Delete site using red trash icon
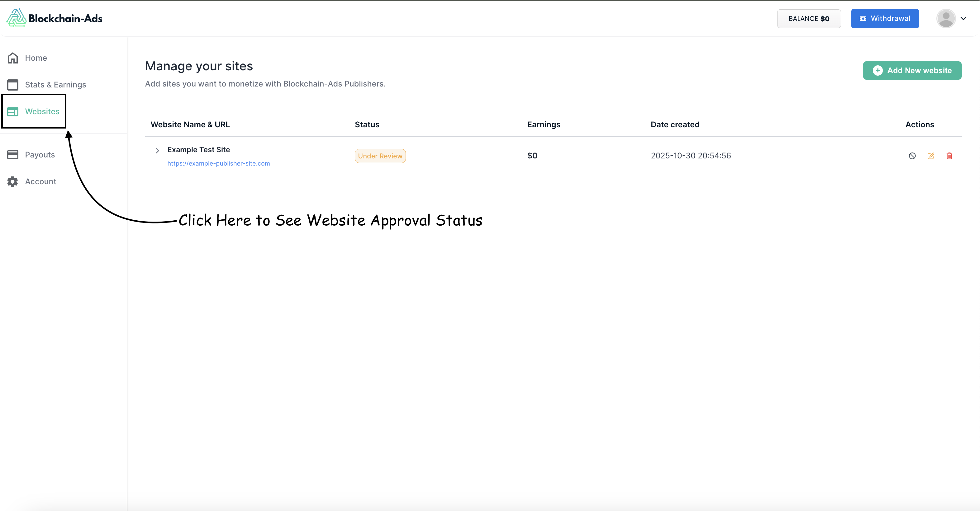The image size is (980, 511). pos(949,156)
